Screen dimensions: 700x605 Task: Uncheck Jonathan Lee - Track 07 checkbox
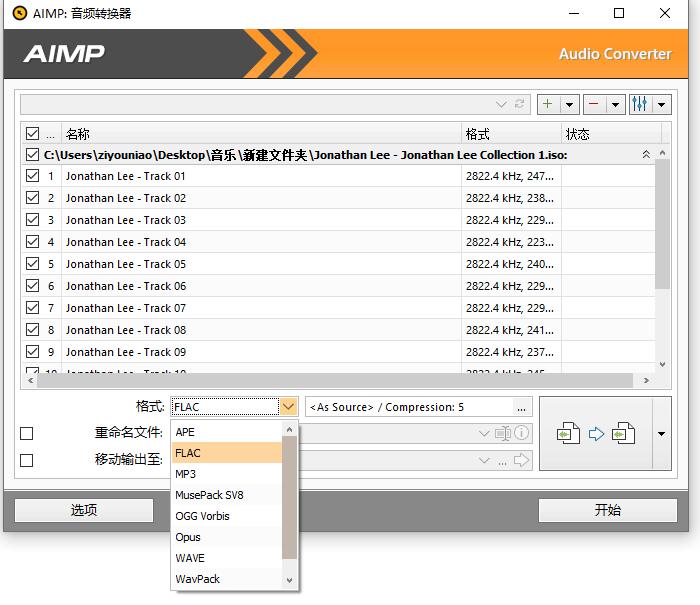33,308
